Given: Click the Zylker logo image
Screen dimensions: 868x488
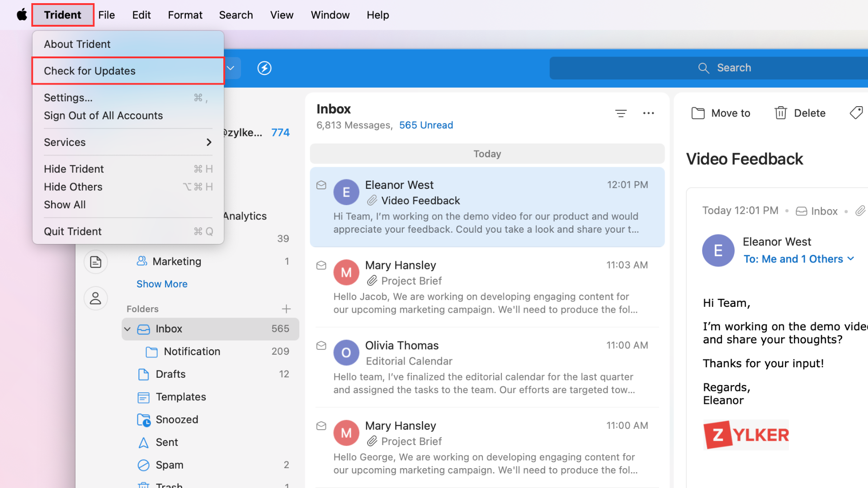Looking at the screenshot, I should click(x=746, y=435).
